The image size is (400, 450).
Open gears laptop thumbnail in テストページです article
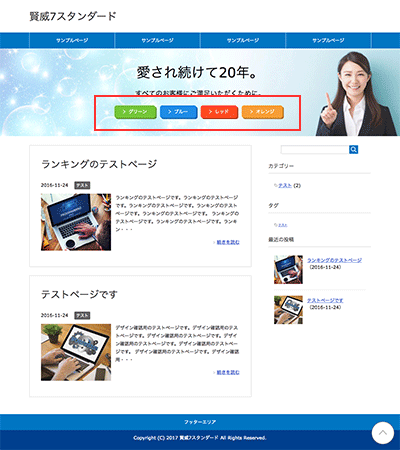coord(76,352)
